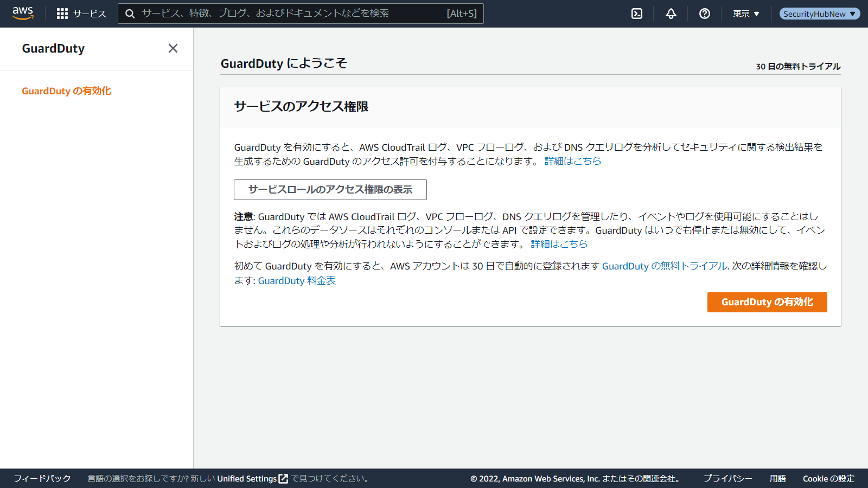The image size is (868, 488).
Task: Close the GuardDuty side navigation panel
Action: click(173, 48)
